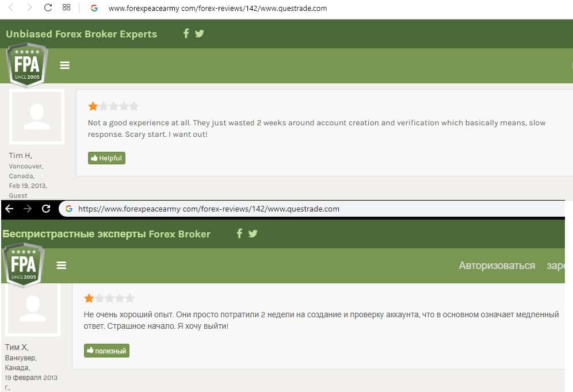Image resolution: width=573 pixels, height=392 pixels.
Task: Click the Vancouver location under Tim H.
Action: pyautogui.click(x=26, y=166)
